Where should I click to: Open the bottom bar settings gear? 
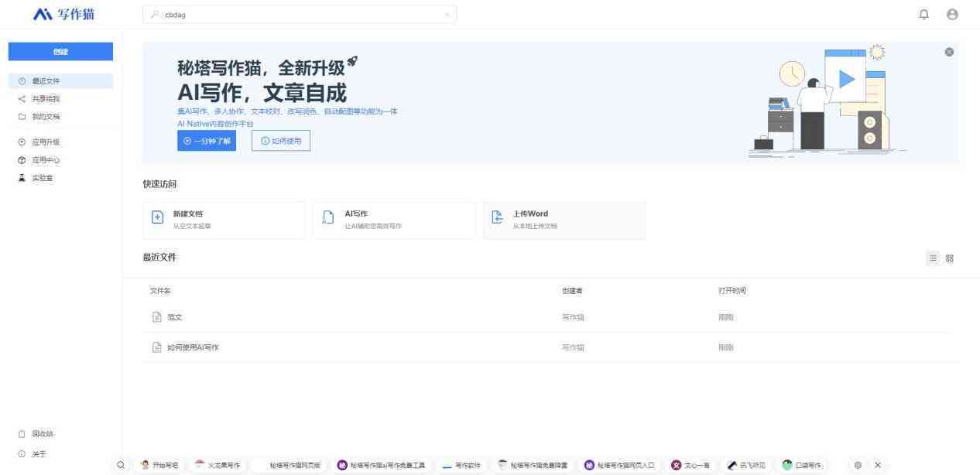[x=858, y=465]
